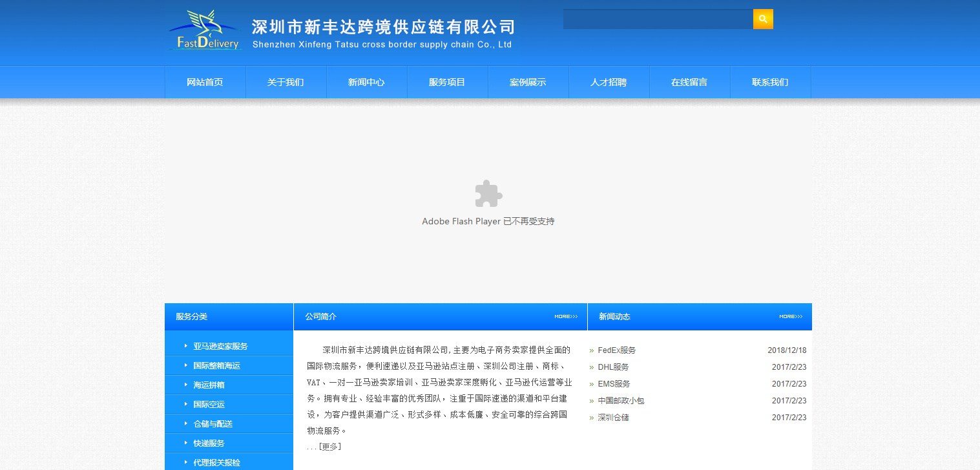Click MORE>>> in the 公司简介 panel
Viewport: 980px width, 470px height.
pyautogui.click(x=565, y=316)
